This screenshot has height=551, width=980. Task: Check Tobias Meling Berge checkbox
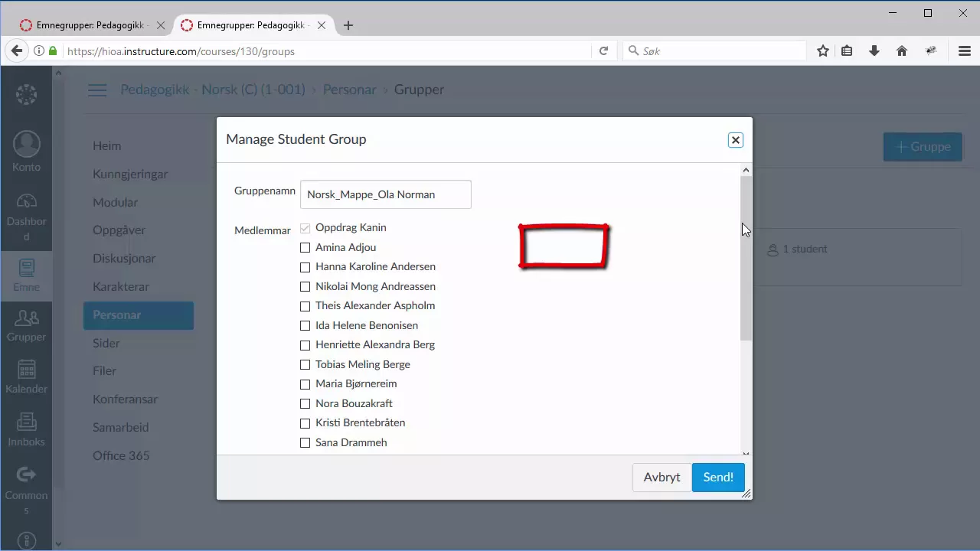pyautogui.click(x=305, y=365)
